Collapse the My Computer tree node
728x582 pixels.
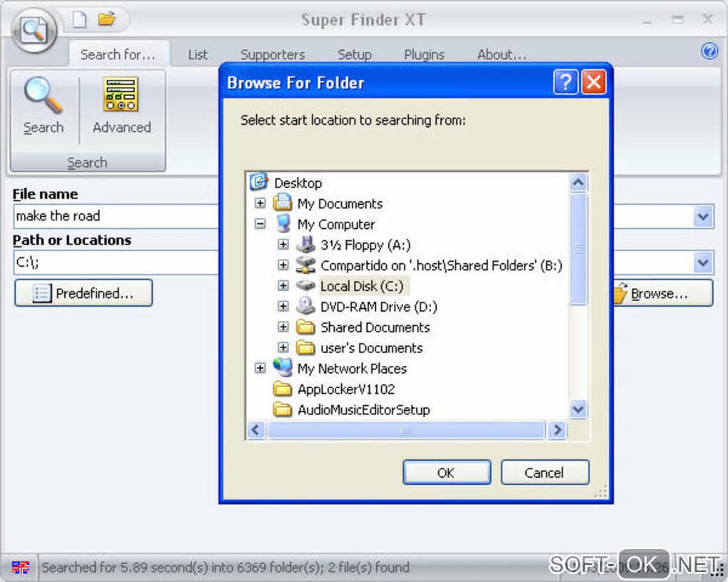click(260, 224)
